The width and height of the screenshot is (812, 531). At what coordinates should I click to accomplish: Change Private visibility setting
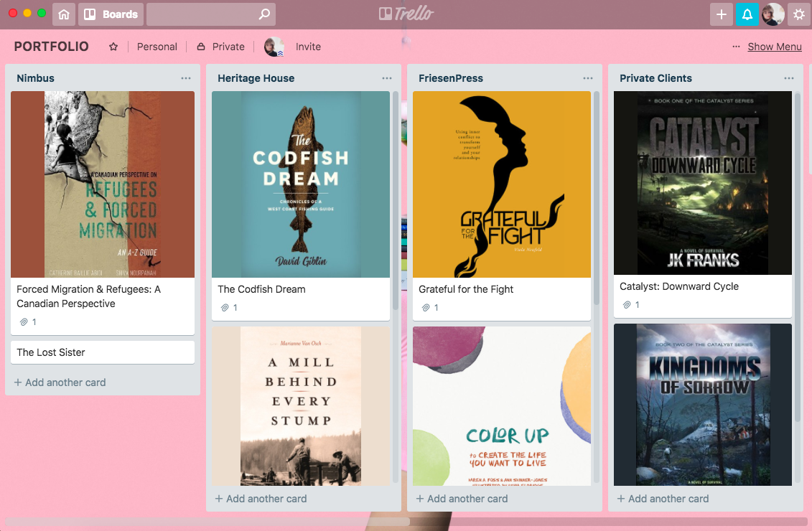[x=228, y=47]
